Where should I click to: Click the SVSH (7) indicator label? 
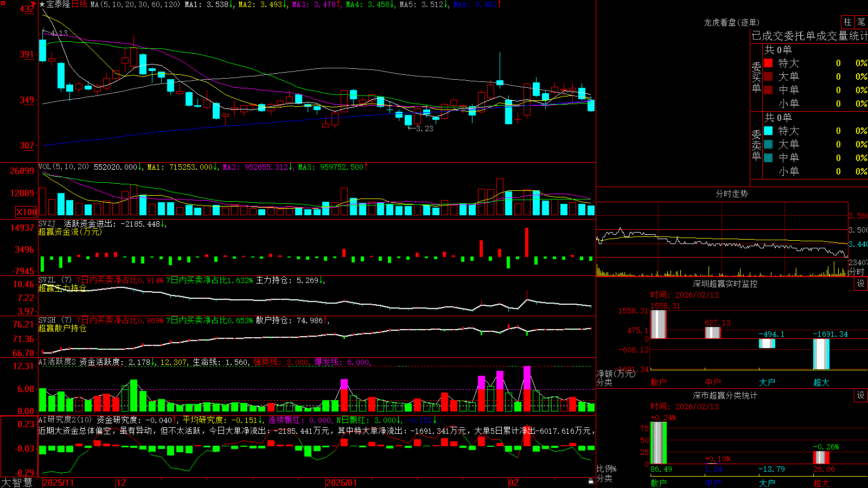click(x=55, y=320)
